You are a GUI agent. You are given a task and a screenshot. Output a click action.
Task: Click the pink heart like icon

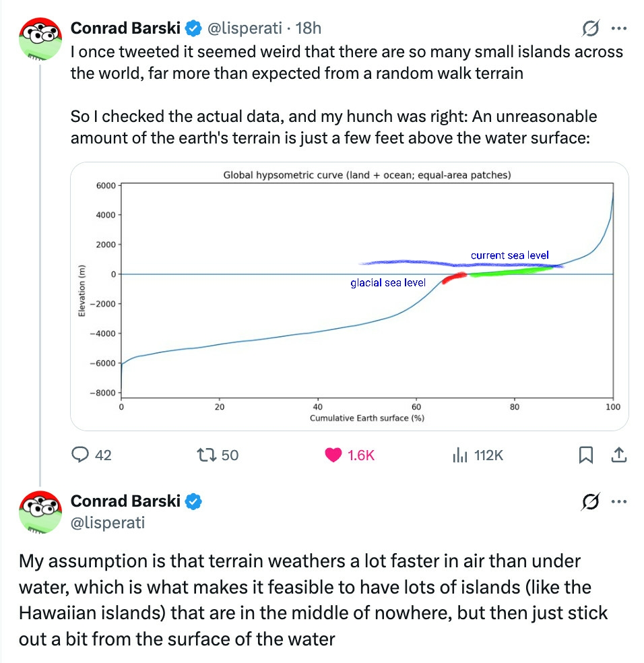tap(333, 455)
